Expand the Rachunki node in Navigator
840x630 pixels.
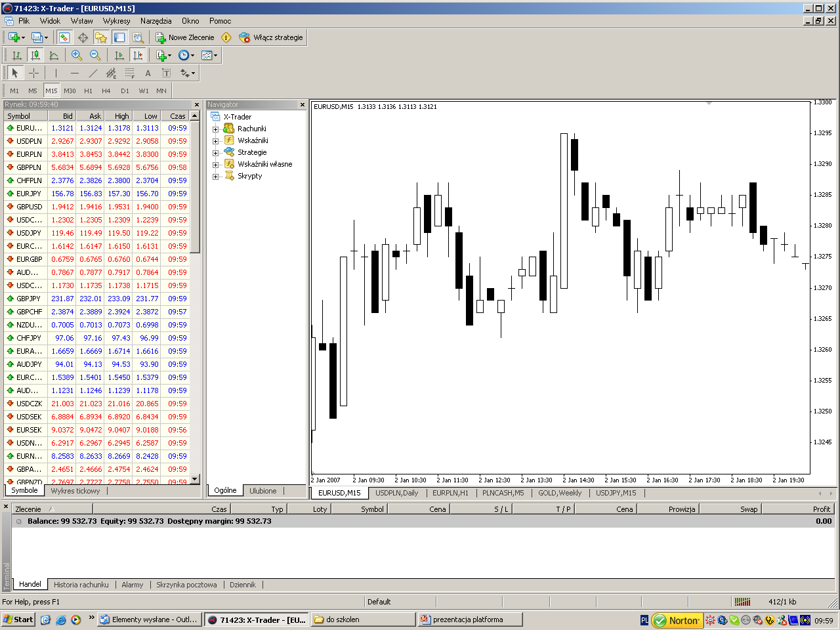pyautogui.click(x=215, y=129)
